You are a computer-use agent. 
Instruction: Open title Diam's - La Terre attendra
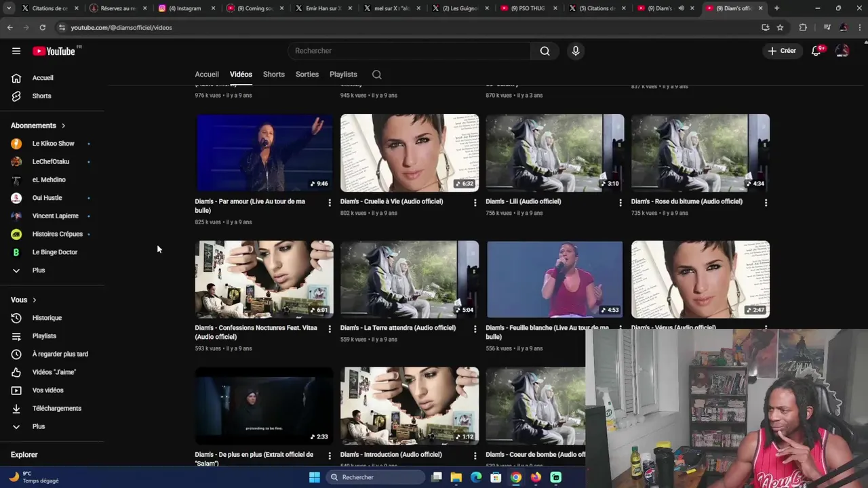398,328
